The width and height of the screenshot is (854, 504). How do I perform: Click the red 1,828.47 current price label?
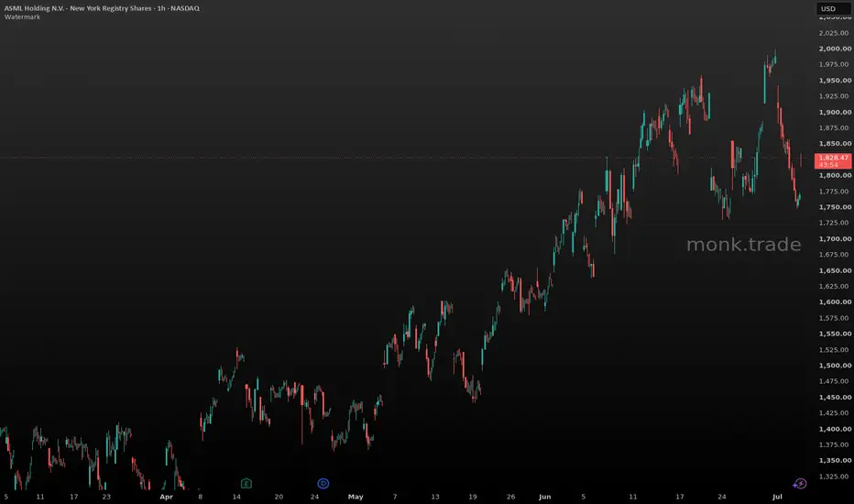click(833, 160)
